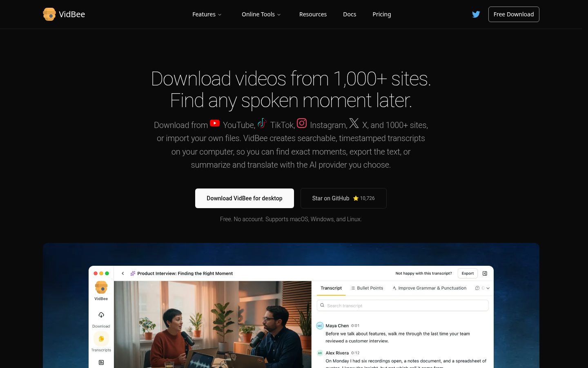588x368 pixels.
Task: Expand the Features dropdown menu
Action: (x=207, y=14)
